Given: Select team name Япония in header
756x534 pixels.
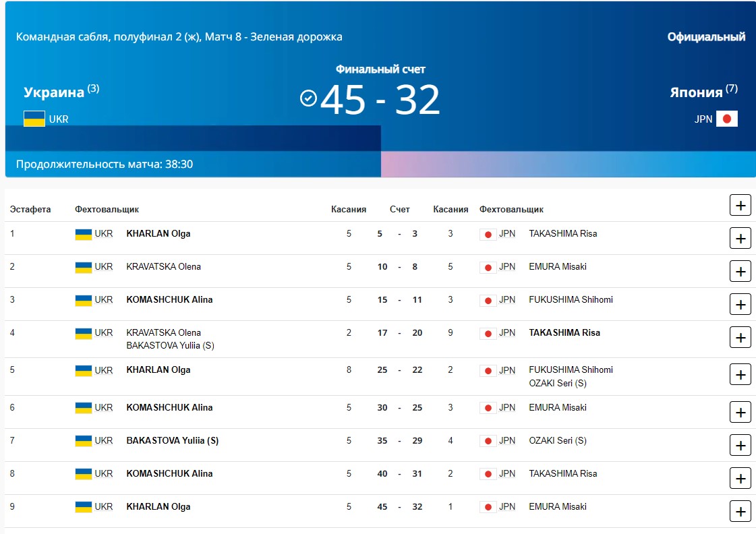Looking at the screenshot, I should click(x=696, y=92).
